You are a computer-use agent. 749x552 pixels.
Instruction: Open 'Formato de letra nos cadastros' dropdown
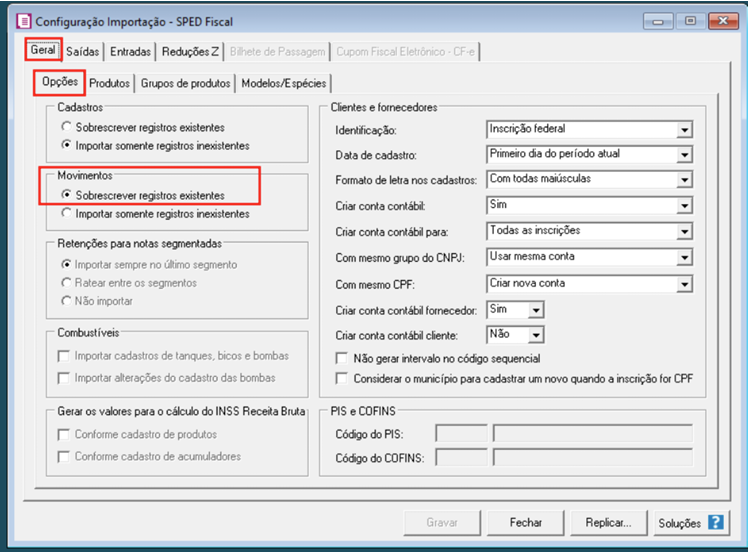(x=684, y=180)
